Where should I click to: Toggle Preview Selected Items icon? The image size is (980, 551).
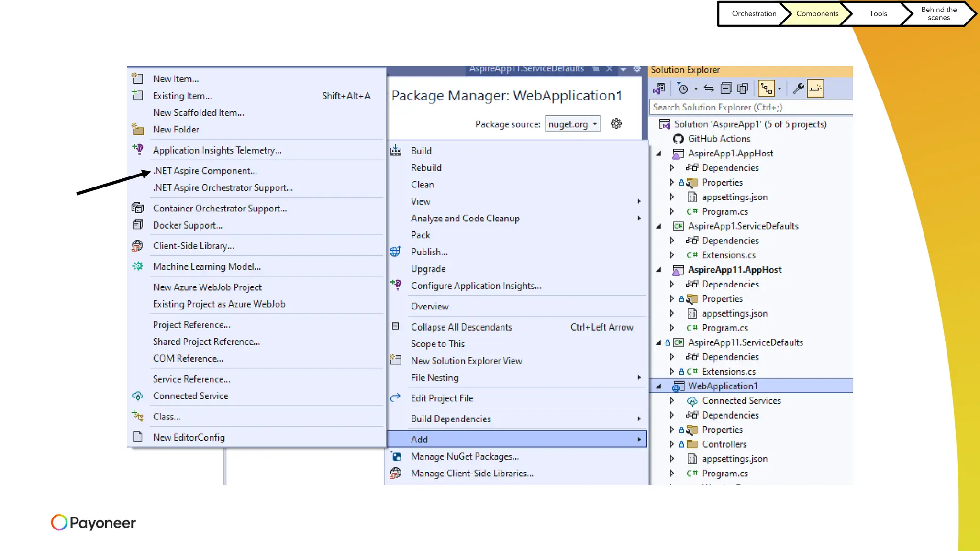pyautogui.click(x=815, y=88)
